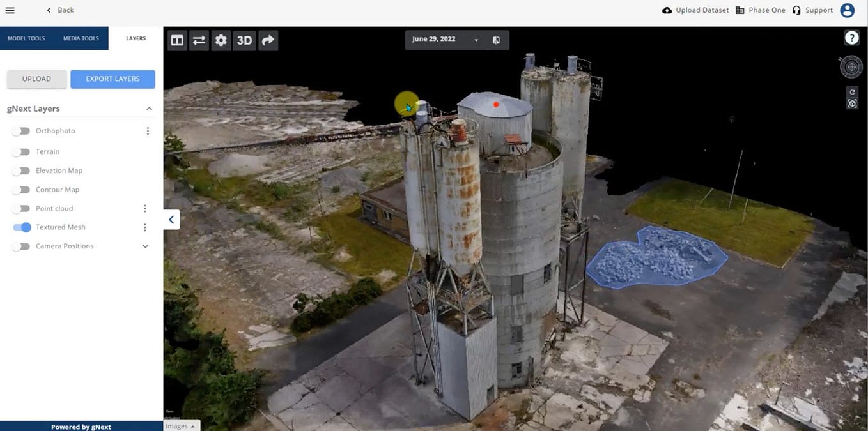Switch to the MEDIA TOOLS tab
The width and height of the screenshot is (868, 431).
coord(81,38)
